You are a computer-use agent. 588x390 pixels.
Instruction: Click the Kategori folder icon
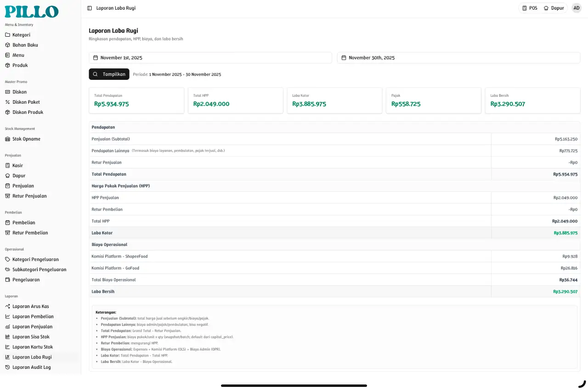tap(8, 35)
